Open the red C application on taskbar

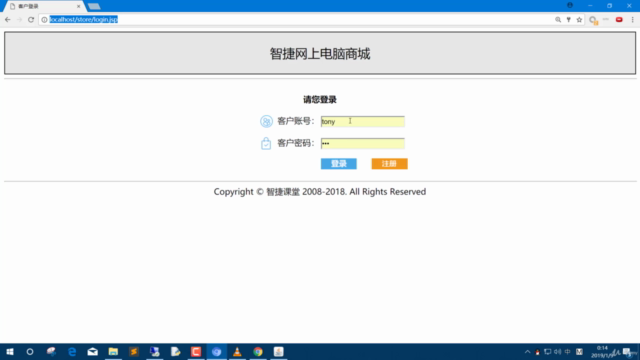point(196,351)
